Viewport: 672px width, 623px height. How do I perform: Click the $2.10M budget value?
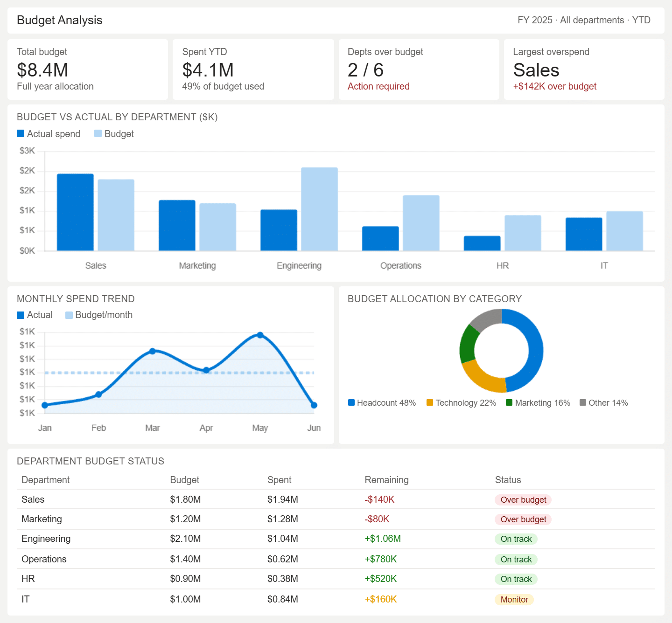(185, 539)
